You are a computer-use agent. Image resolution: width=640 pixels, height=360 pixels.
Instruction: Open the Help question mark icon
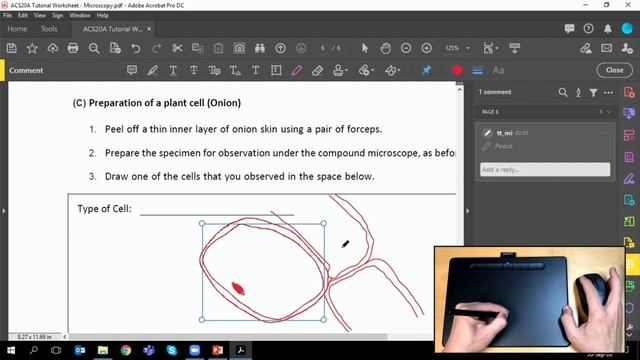point(588,28)
